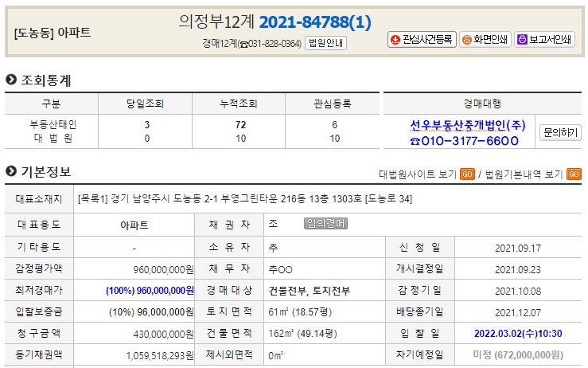Viewport: 588px width, 368px height.
Task: Click appraisal value 960,000,000원 in 감정평가액 row
Action: [x=163, y=269]
